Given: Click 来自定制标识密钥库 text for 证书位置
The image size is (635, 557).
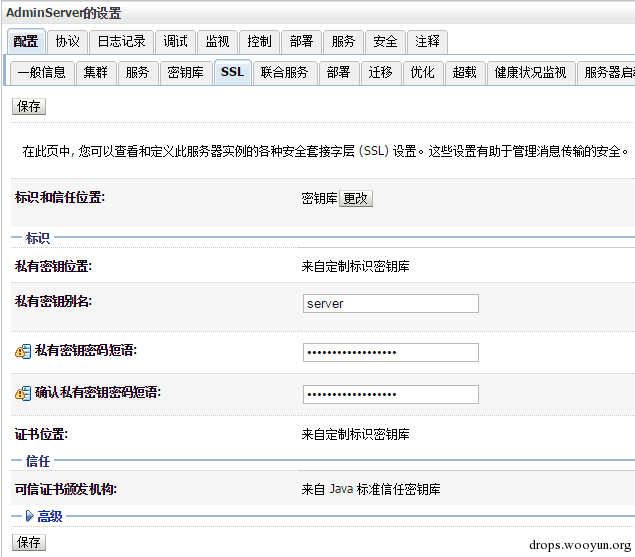Looking at the screenshot, I should pyautogui.click(x=356, y=435).
